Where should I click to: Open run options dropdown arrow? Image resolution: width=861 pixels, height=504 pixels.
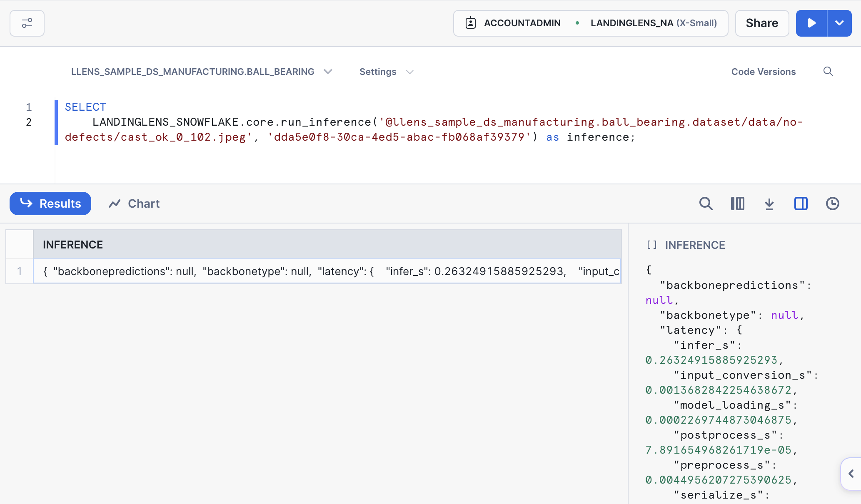pos(839,23)
